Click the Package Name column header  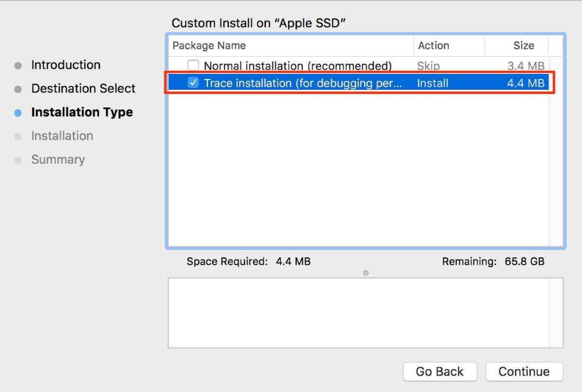tap(209, 45)
